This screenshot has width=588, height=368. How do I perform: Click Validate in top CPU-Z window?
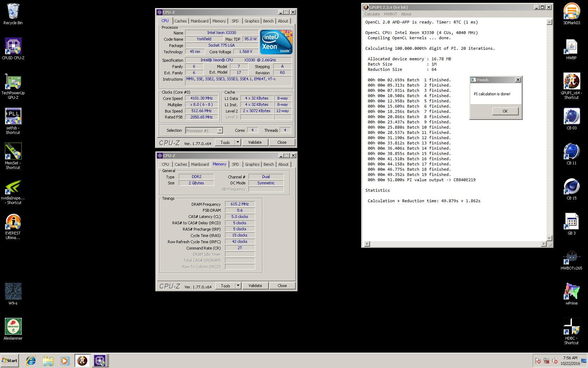[255, 142]
